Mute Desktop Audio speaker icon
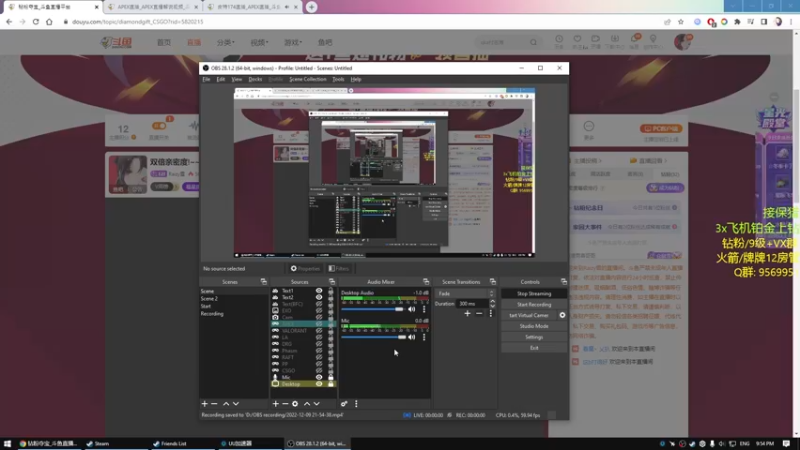Screen dimensions: 800x450 412,309
